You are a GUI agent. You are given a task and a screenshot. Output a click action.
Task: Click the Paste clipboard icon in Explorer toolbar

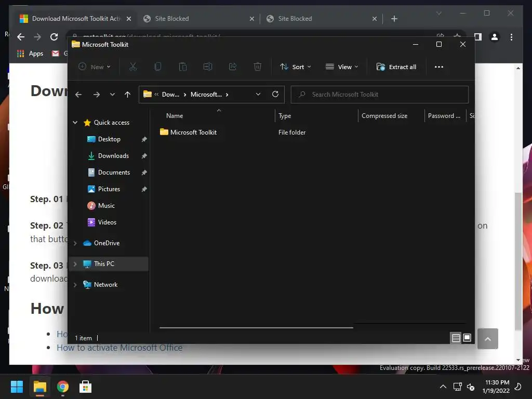[x=182, y=67]
